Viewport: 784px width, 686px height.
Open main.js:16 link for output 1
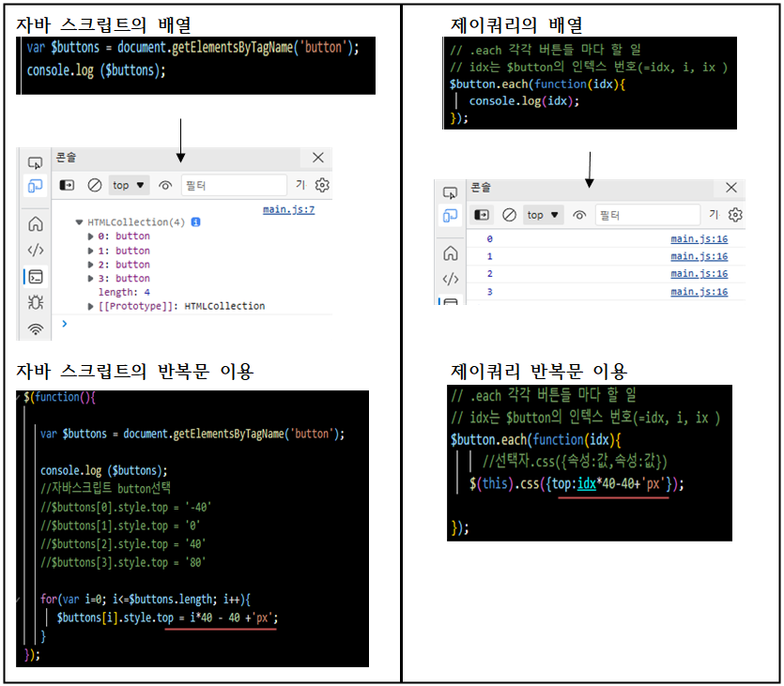pos(699,256)
